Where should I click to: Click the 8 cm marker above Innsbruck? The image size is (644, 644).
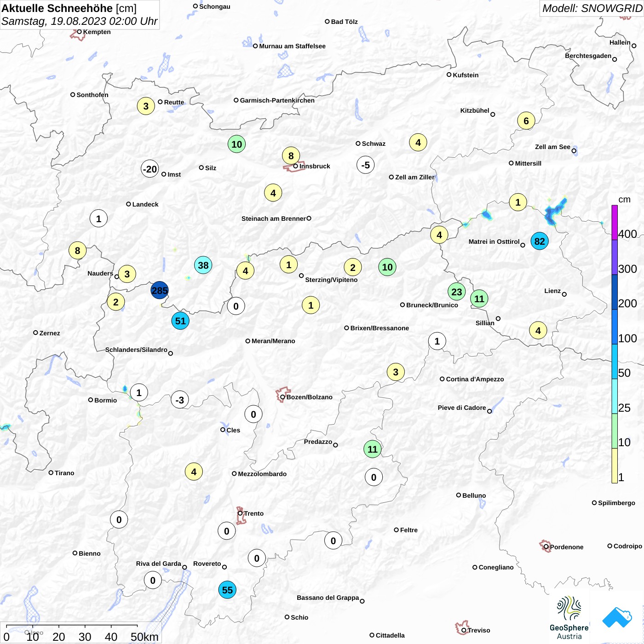coord(291,155)
